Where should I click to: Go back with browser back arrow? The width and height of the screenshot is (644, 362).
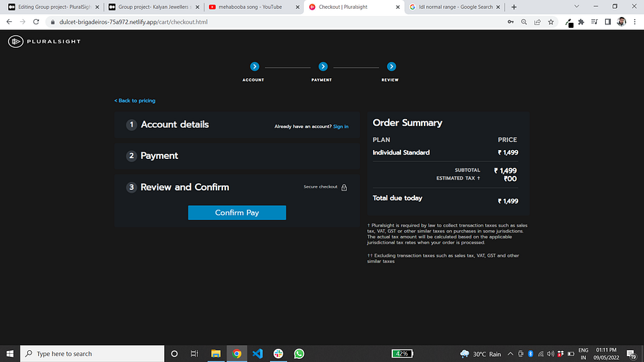pyautogui.click(x=9, y=22)
